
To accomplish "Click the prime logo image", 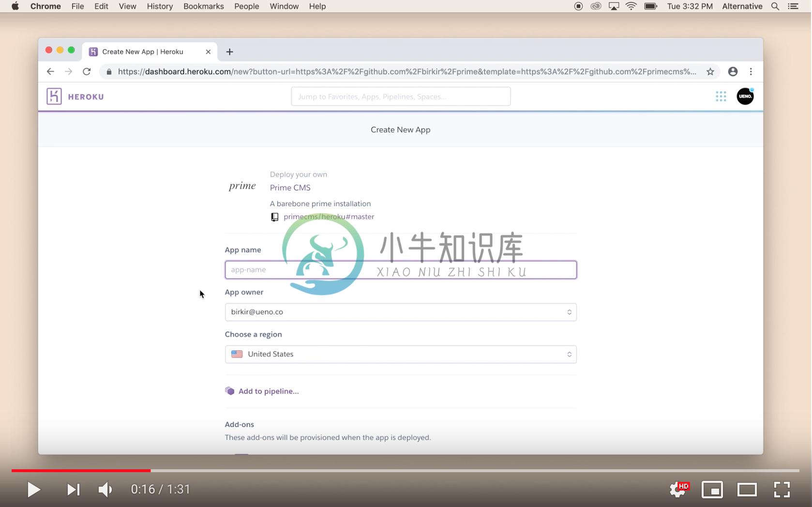I will [242, 186].
